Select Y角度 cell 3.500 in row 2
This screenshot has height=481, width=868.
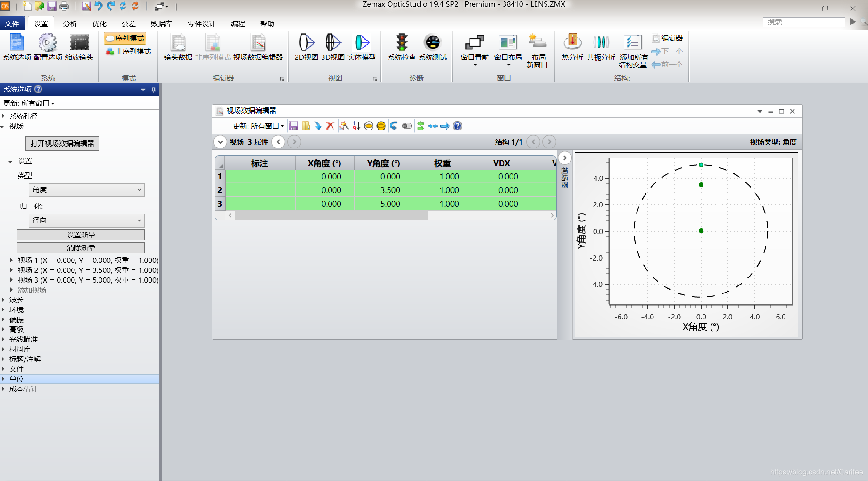[384, 190]
